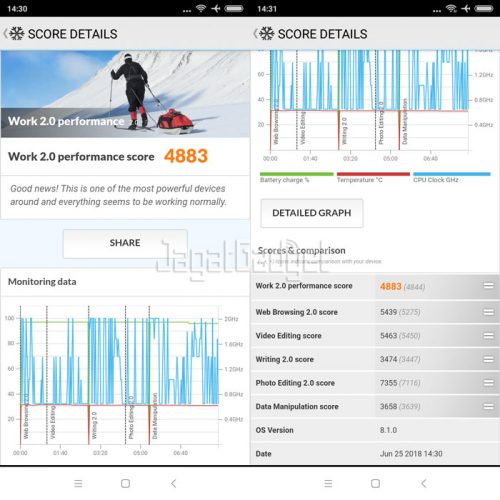Tap the Battery charge green legend

(296, 177)
